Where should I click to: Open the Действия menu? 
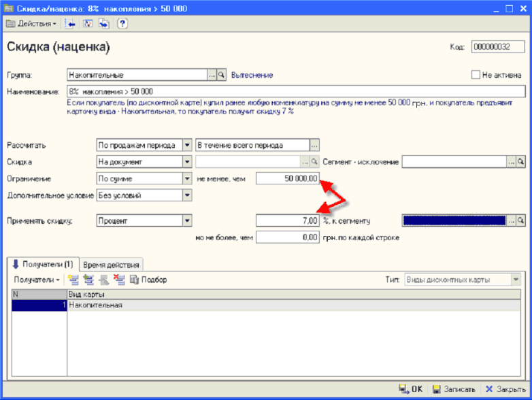[32, 24]
